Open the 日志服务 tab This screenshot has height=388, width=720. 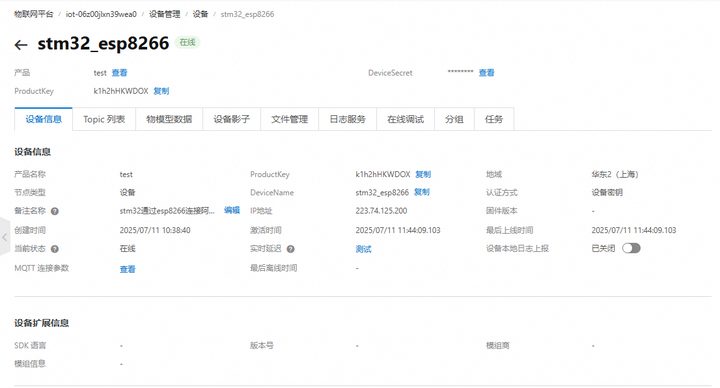pyautogui.click(x=348, y=119)
